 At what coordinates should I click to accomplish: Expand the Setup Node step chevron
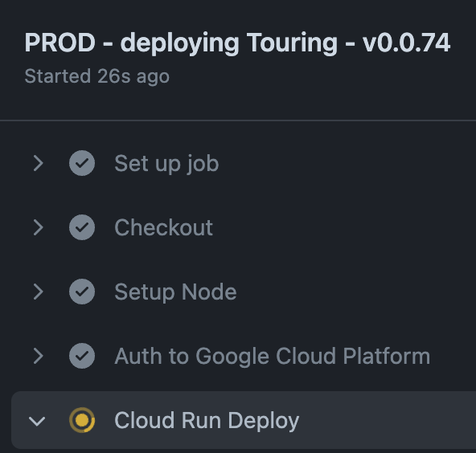(39, 292)
